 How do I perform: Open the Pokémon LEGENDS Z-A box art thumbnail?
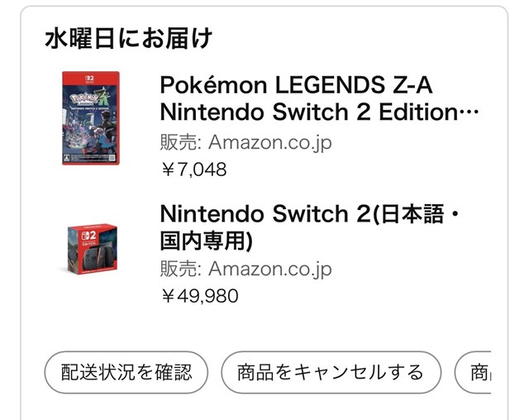[90, 118]
